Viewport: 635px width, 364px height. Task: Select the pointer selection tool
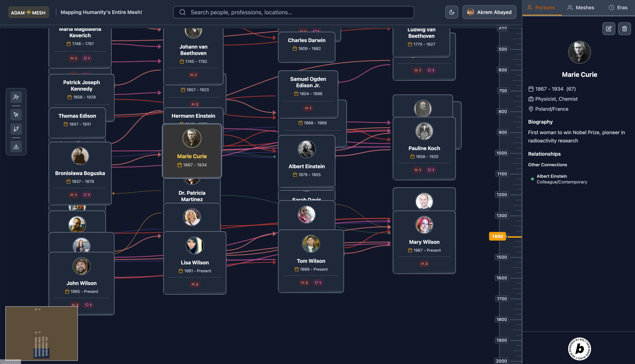(x=16, y=114)
